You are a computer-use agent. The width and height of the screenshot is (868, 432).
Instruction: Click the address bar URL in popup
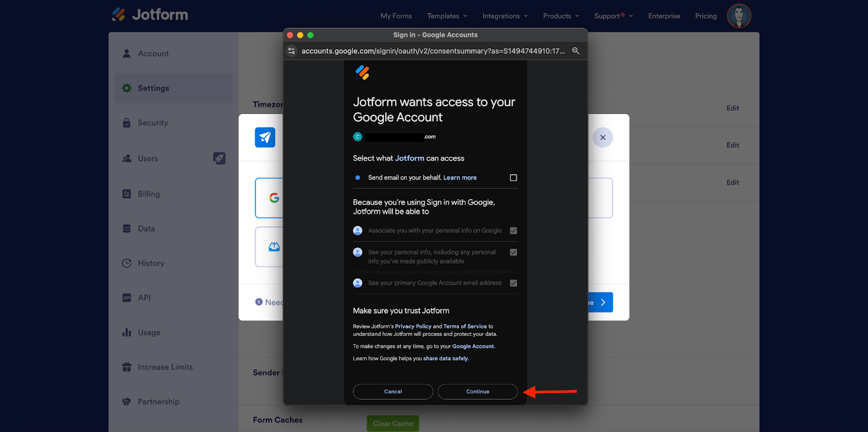pyautogui.click(x=433, y=51)
